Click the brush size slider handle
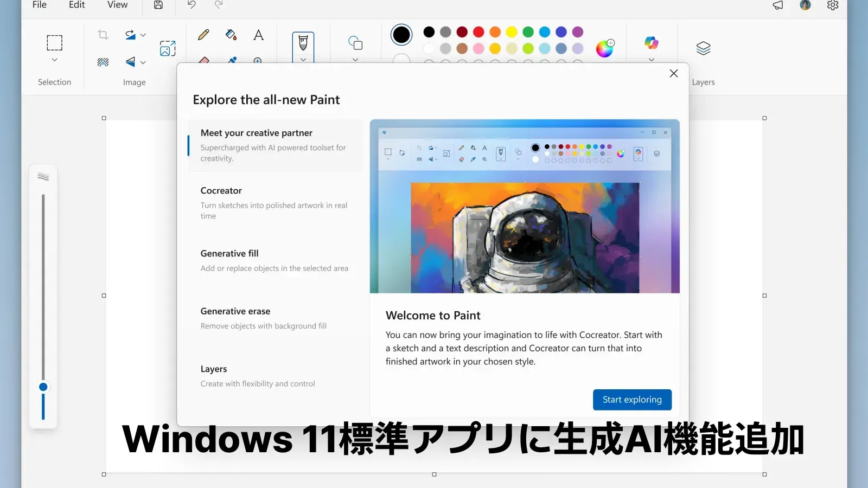This screenshot has height=488, width=868. pyautogui.click(x=43, y=387)
